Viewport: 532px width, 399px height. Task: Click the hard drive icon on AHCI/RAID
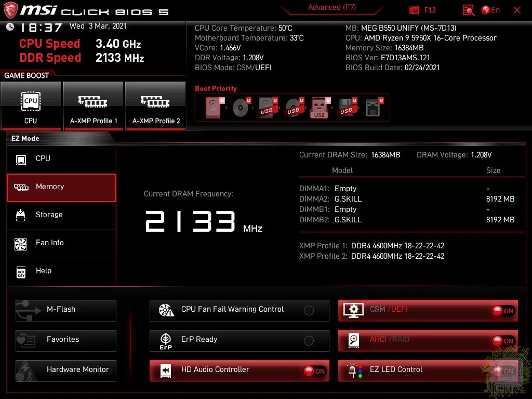[x=353, y=340]
